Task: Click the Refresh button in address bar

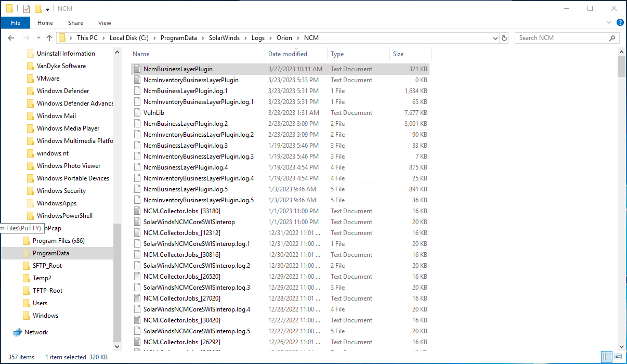Action: tap(504, 38)
